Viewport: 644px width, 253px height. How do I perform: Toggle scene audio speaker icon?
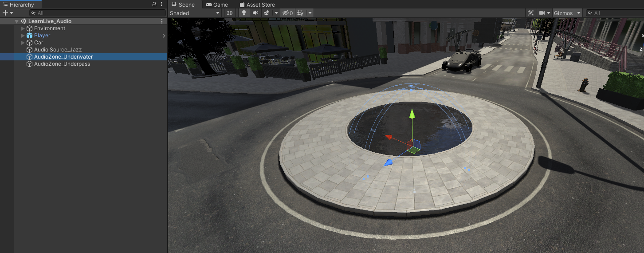(255, 13)
